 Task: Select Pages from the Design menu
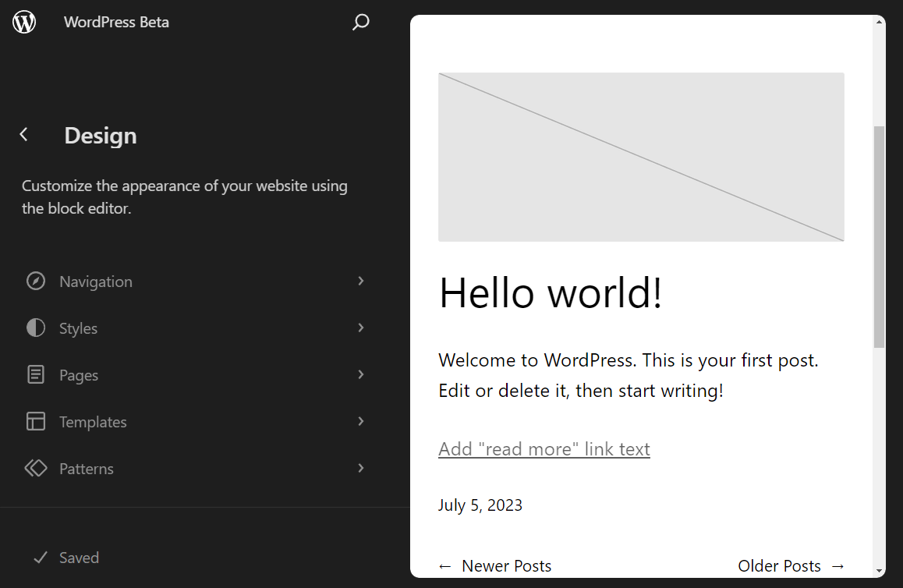tap(78, 374)
